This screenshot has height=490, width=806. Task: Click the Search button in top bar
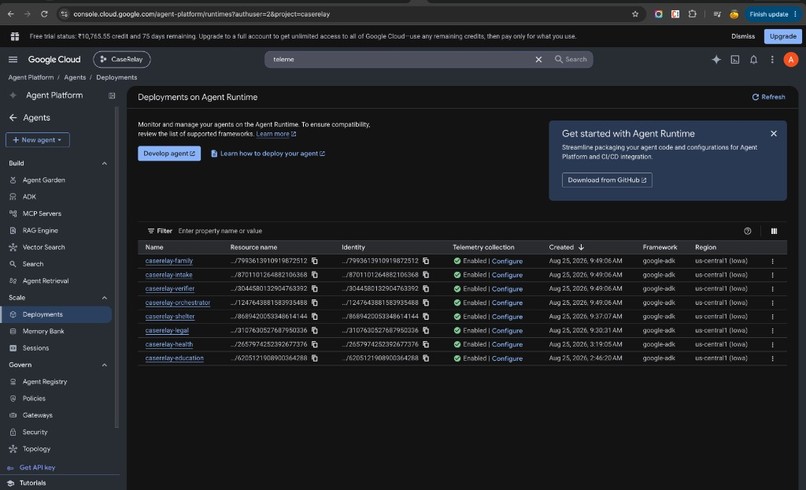[x=571, y=60]
